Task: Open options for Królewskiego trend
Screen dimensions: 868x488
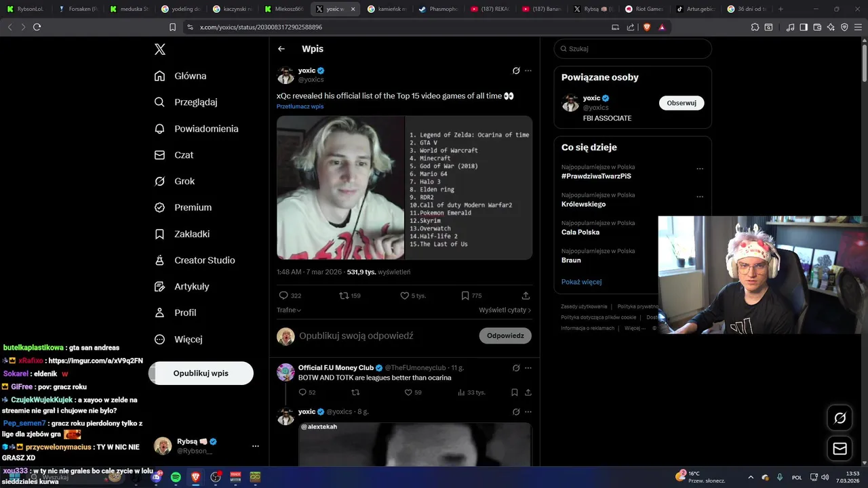Action: click(x=700, y=197)
